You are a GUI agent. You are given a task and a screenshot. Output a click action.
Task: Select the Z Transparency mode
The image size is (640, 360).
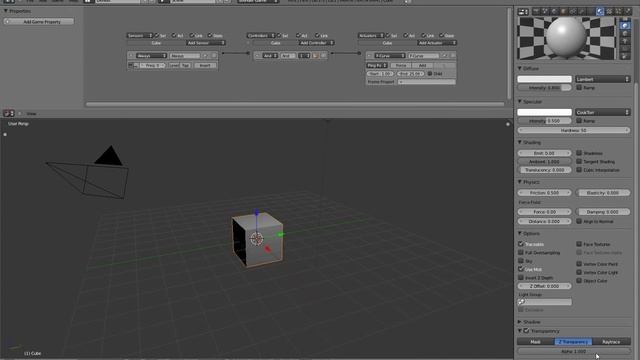pyautogui.click(x=573, y=342)
